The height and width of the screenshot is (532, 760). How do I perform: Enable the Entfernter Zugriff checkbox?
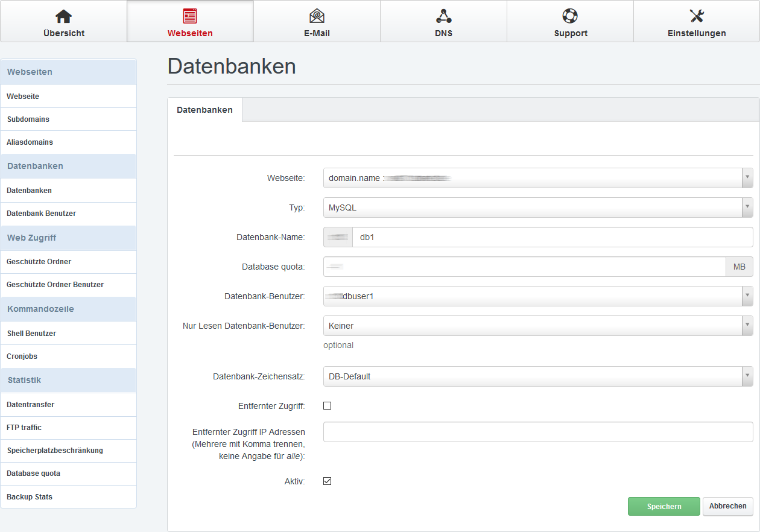[x=328, y=406]
